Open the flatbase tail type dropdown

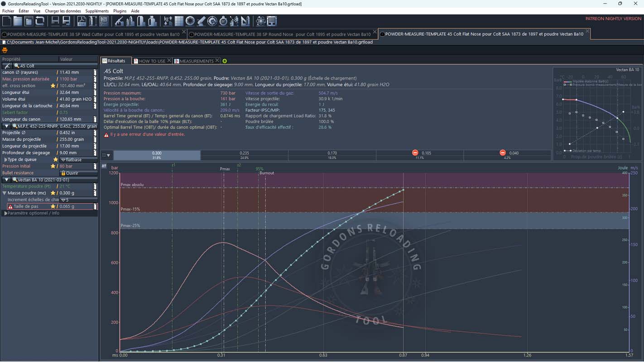click(78, 160)
